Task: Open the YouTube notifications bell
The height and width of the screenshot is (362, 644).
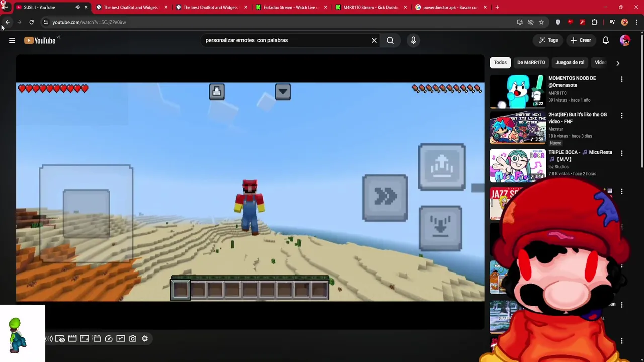Action: click(x=606, y=40)
